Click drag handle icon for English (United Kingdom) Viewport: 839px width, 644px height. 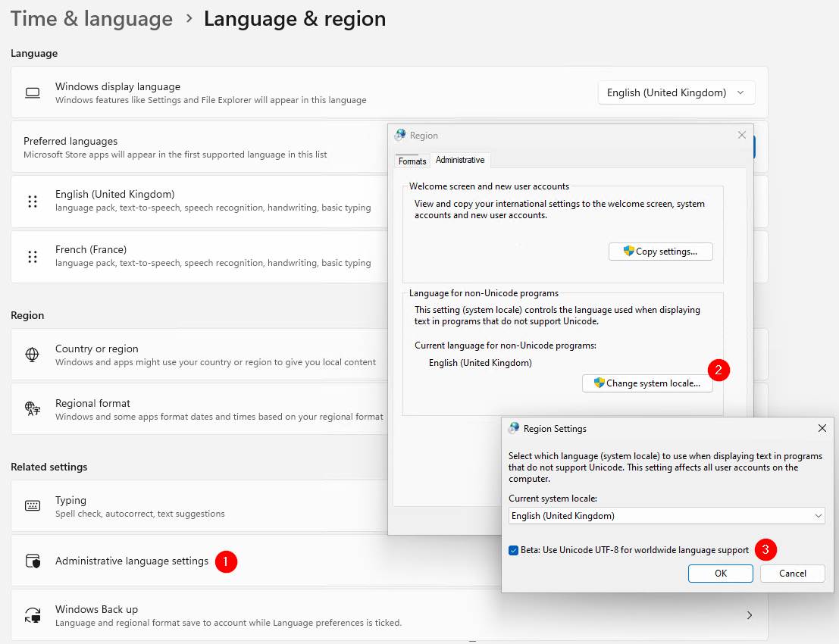[x=33, y=202]
